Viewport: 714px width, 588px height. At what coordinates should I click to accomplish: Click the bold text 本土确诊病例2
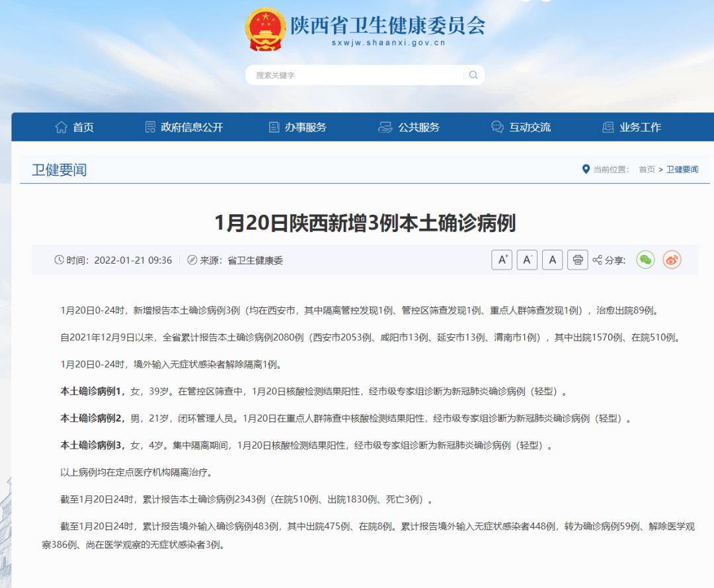91,418
